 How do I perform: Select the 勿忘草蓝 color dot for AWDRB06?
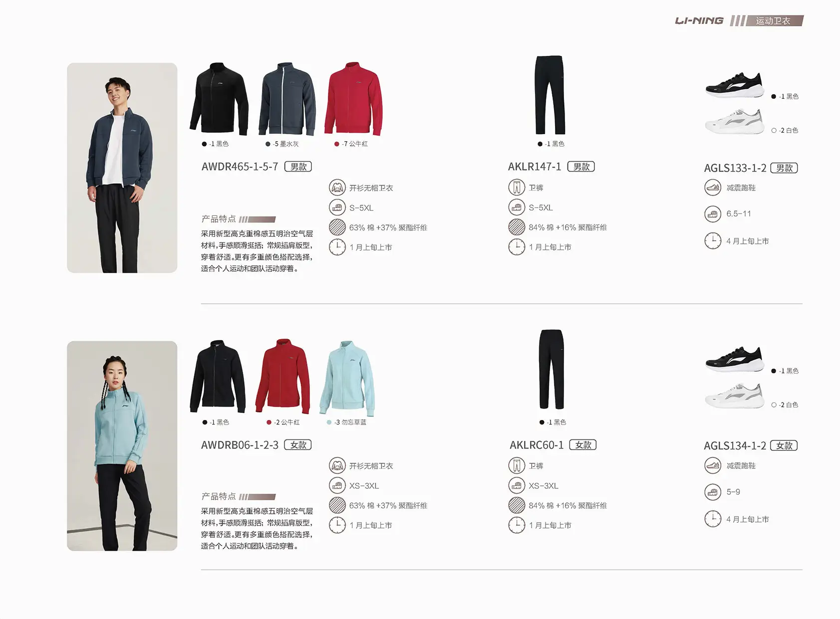coord(329,422)
